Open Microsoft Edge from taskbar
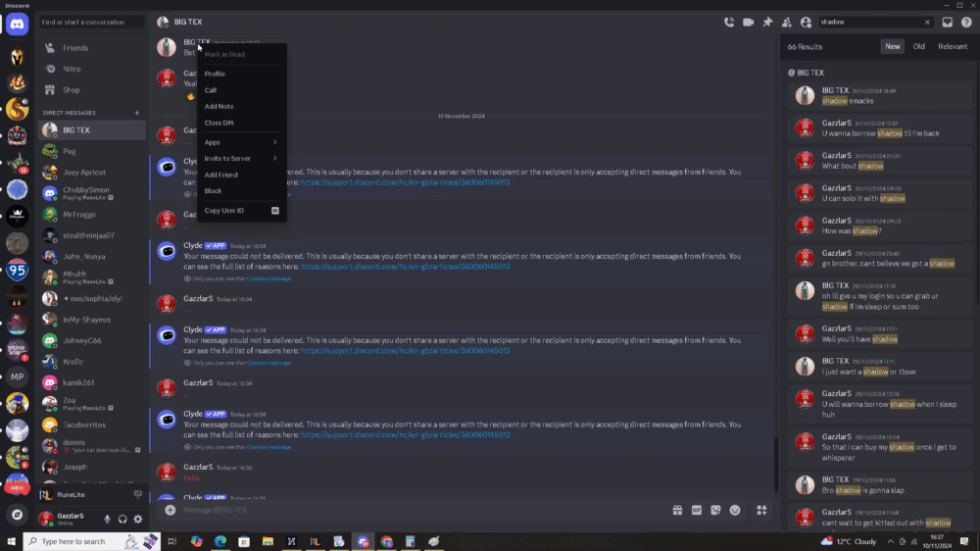Viewport: 980px width, 551px height. pos(220,541)
